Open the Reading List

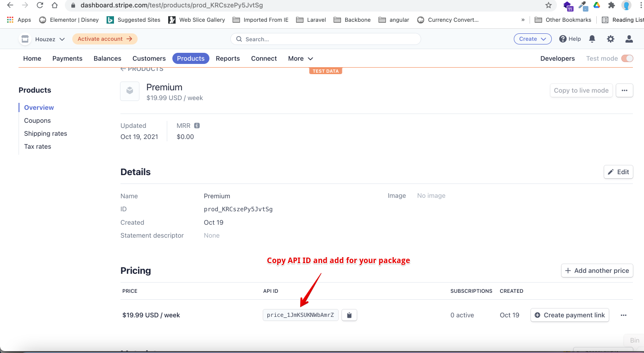point(623,20)
